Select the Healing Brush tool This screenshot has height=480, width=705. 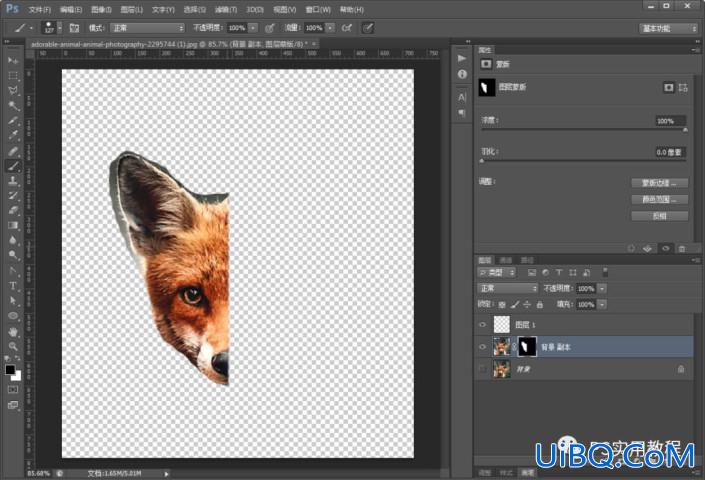pos(13,151)
